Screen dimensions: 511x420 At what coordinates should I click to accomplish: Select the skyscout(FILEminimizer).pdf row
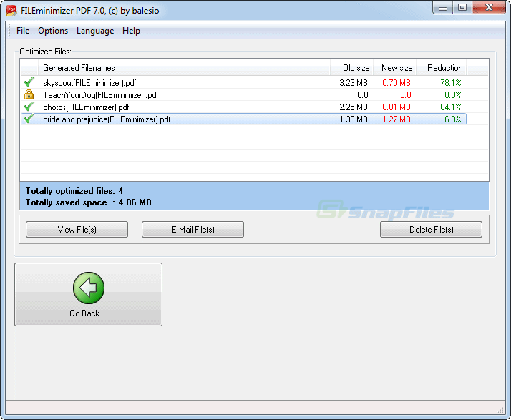(x=244, y=82)
